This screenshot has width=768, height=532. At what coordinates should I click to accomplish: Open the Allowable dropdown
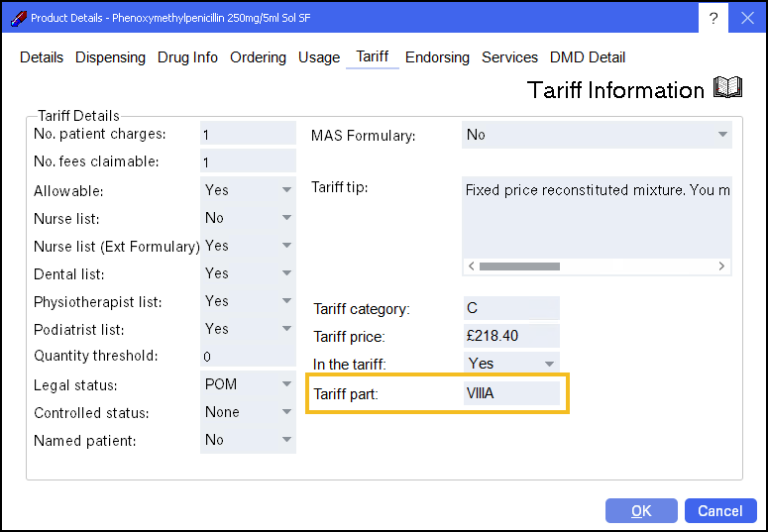tap(248, 190)
